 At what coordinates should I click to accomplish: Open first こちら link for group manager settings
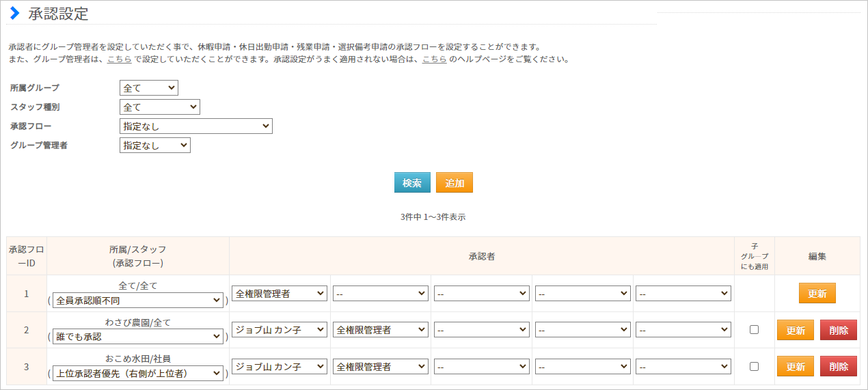click(x=120, y=59)
